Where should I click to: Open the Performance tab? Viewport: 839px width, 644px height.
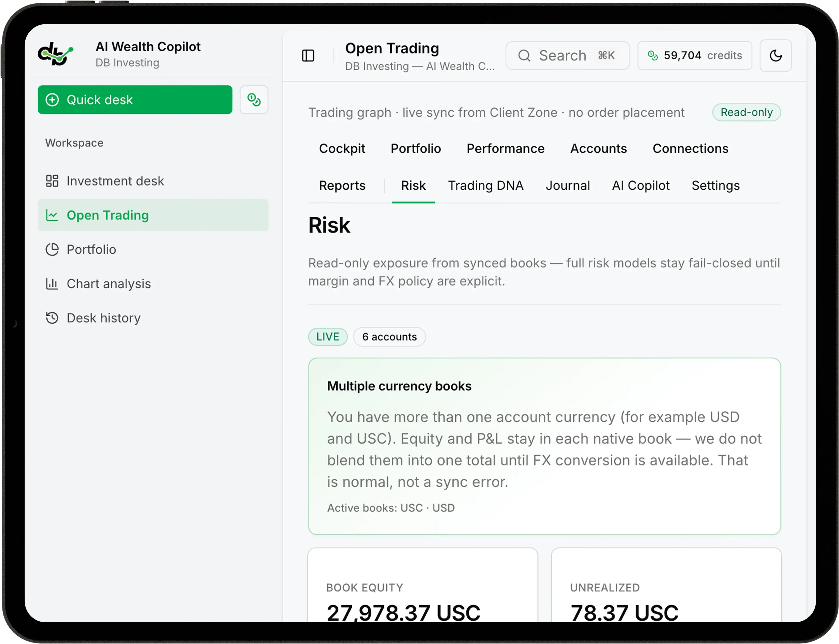pyautogui.click(x=505, y=149)
